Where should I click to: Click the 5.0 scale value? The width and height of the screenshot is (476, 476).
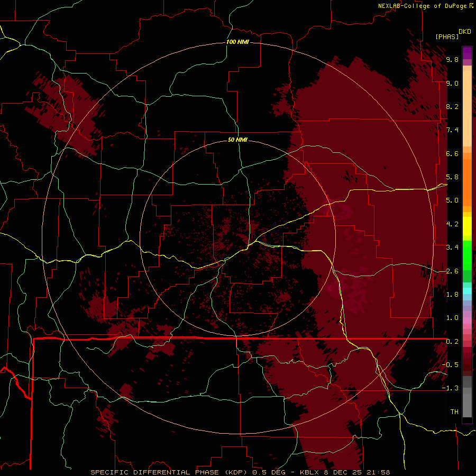point(452,200)
